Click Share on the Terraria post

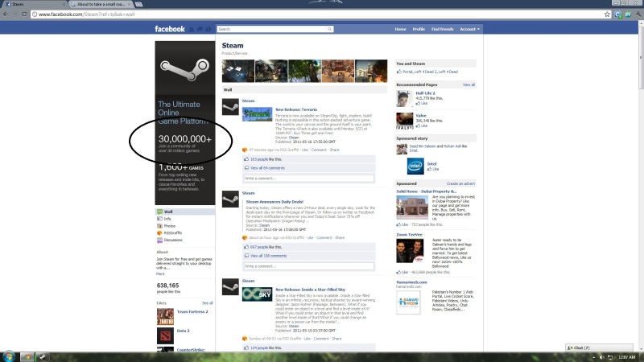pyautogui.click(x=334, y=150)
